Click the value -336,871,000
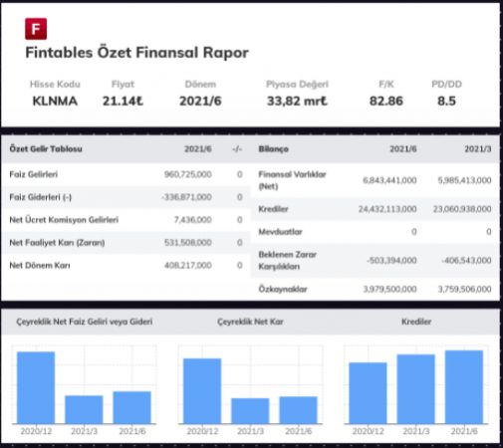Viewport: 503px width, 448px height. coord(186,197)
